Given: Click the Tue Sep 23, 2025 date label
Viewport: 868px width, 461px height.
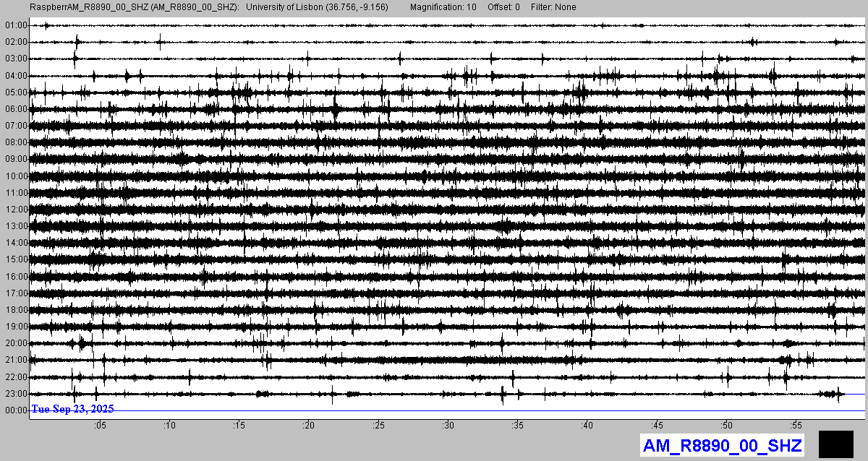Looking at the screenshot, I should tap(72, 409).
